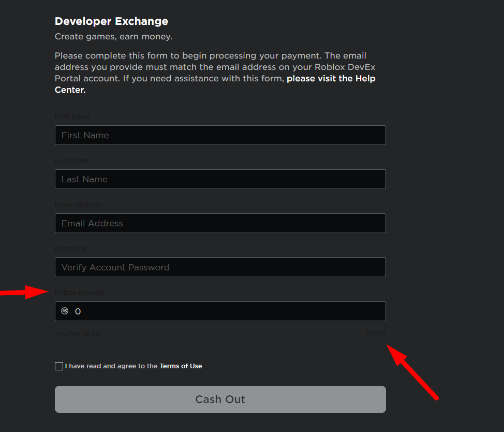
Task: Click the Robux currency icon in the amount field
Action: click(64, 311)
